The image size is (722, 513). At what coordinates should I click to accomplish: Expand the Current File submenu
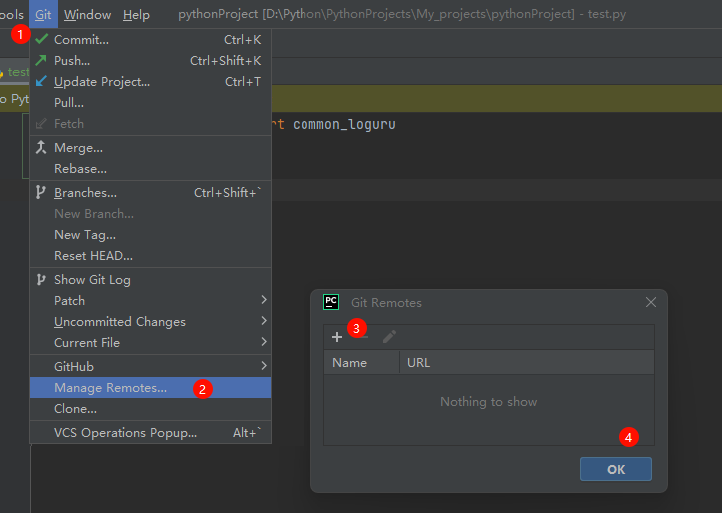pos(151,343)
